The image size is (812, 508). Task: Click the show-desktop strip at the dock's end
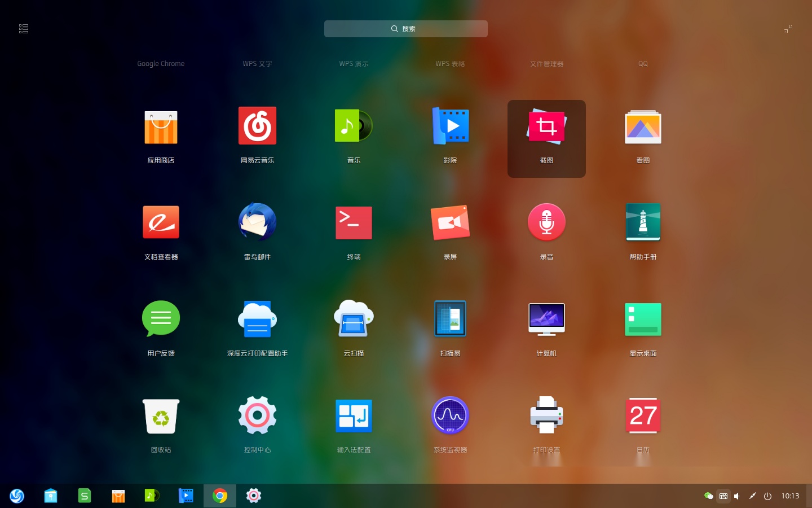[809, 496]
